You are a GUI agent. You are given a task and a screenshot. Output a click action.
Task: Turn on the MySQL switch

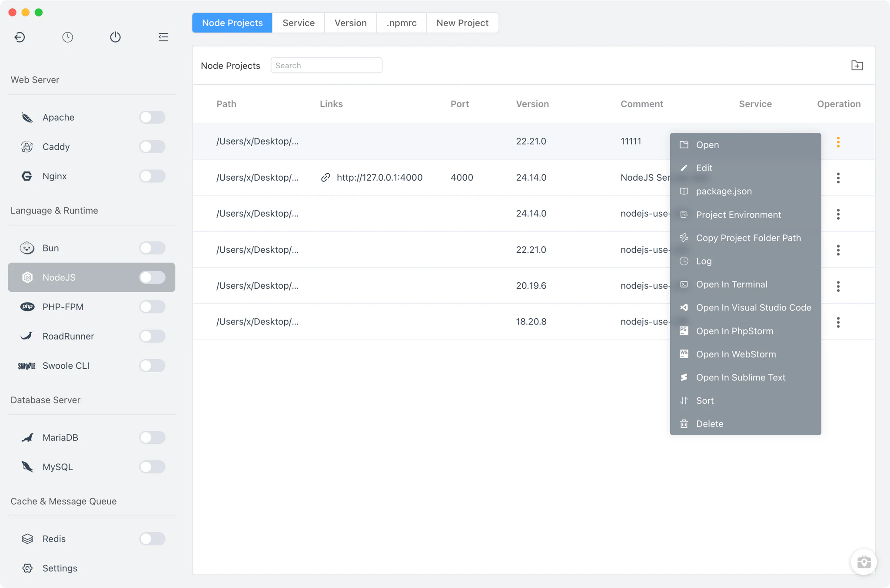coord(152,467)
